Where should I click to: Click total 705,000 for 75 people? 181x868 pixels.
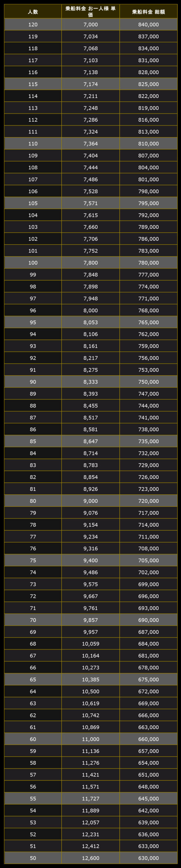[148, 560]
